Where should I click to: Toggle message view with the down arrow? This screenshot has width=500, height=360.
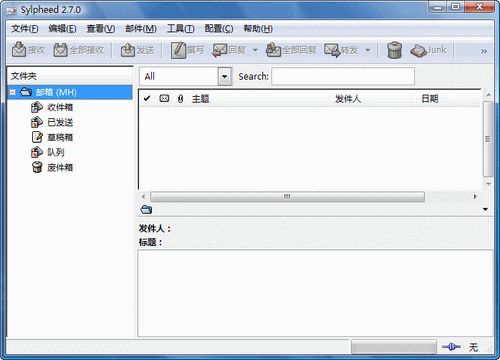coord(485,209)
